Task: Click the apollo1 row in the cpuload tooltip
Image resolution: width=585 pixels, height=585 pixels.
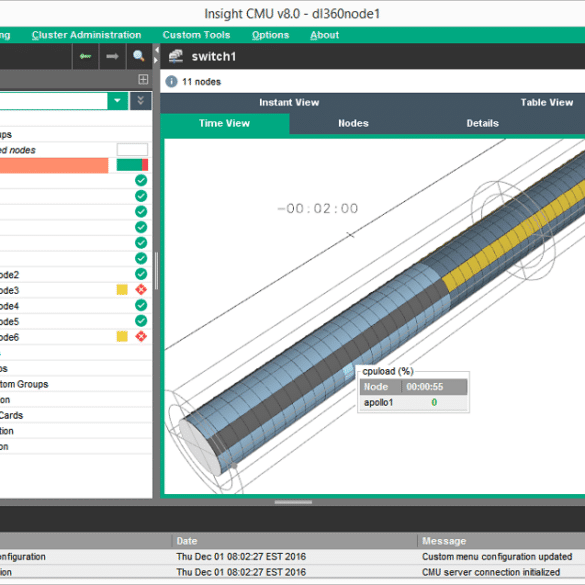Action: [413, 403]
